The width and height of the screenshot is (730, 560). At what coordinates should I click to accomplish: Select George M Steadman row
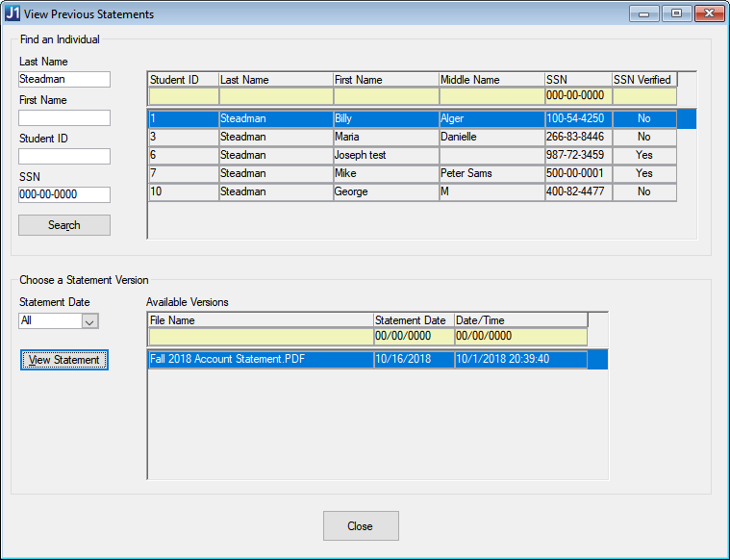(x=385, y=192)
